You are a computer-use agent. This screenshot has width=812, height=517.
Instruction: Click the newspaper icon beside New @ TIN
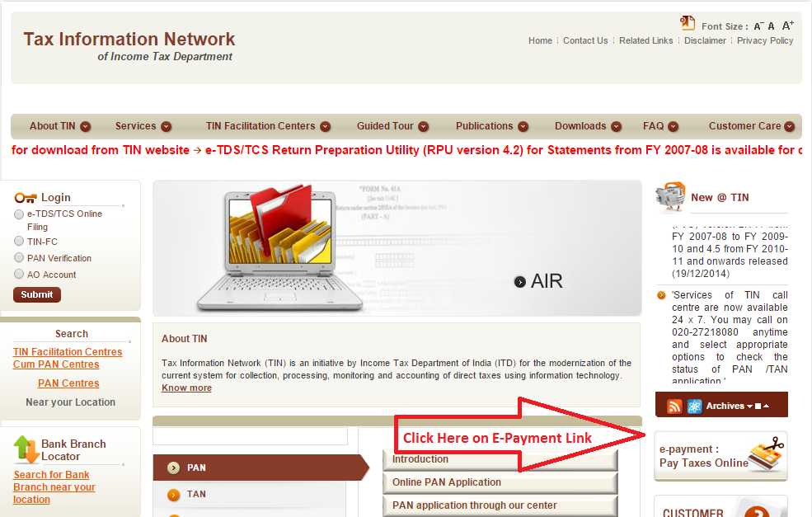click(670, 197)
